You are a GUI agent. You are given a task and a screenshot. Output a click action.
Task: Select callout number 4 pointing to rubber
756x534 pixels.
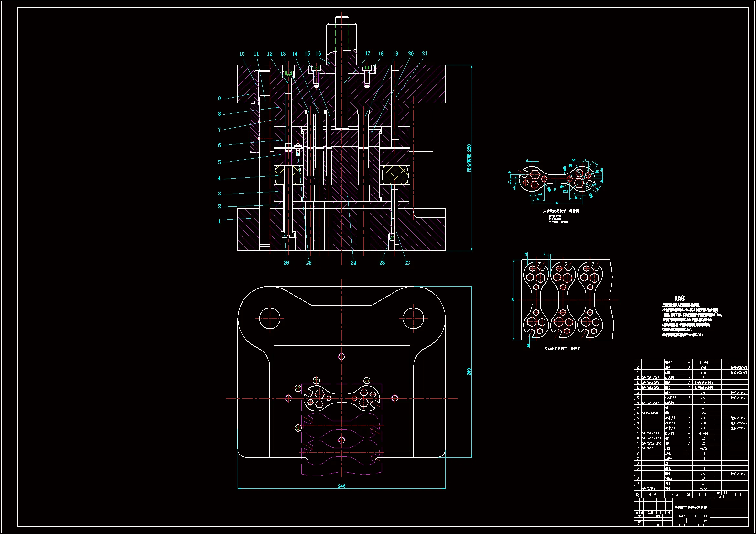219,179
